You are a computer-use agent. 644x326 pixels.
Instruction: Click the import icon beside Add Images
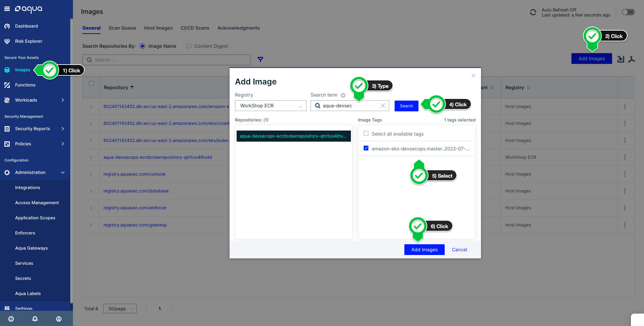(621, 59)
